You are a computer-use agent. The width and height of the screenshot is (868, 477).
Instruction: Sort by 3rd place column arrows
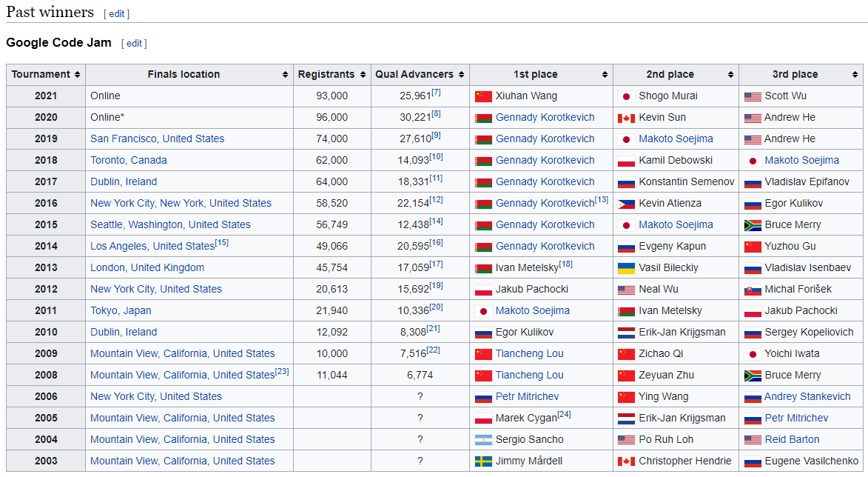coord(855,74)
